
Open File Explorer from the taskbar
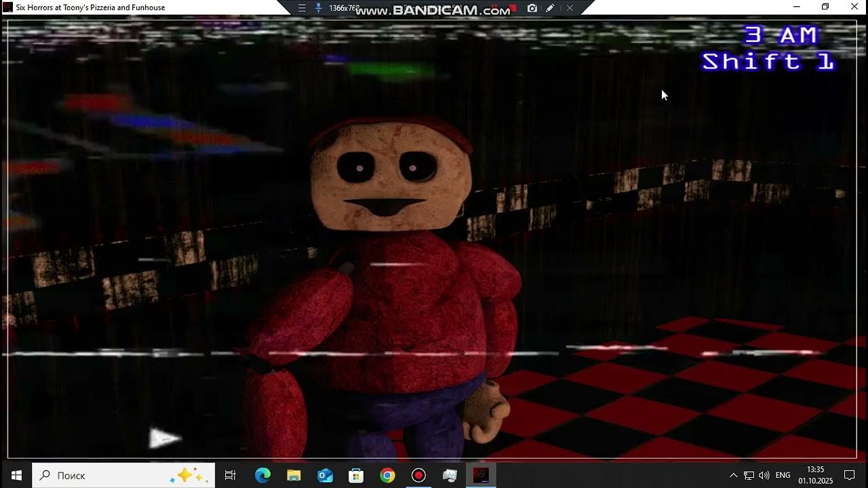point(294,475)
